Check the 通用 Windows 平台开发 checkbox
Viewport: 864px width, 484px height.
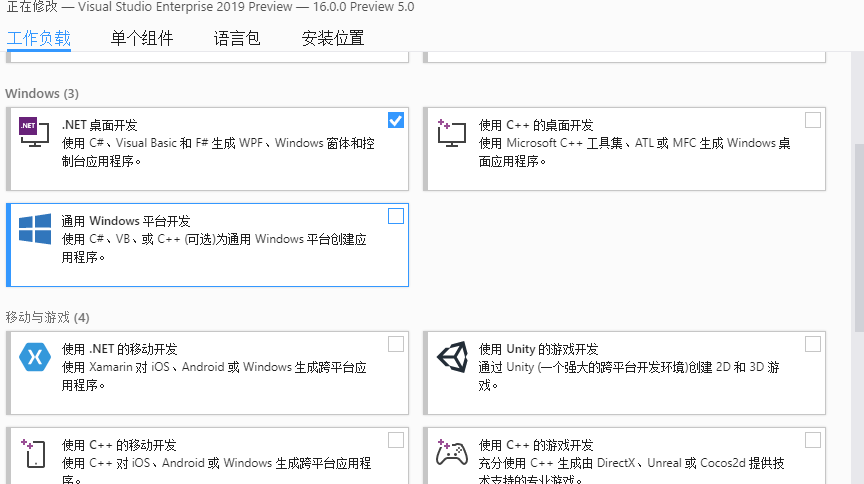396,216
